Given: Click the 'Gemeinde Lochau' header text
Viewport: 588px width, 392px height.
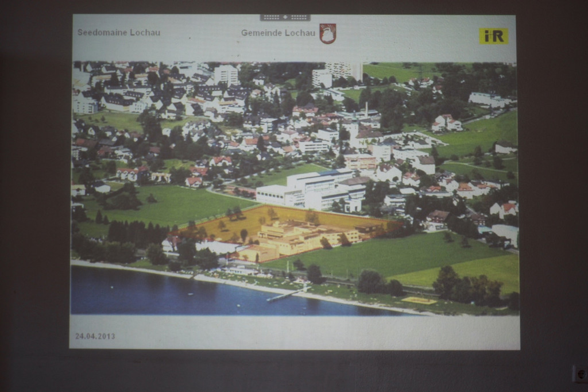Looking at the screenshot, I should pos(278,33).
